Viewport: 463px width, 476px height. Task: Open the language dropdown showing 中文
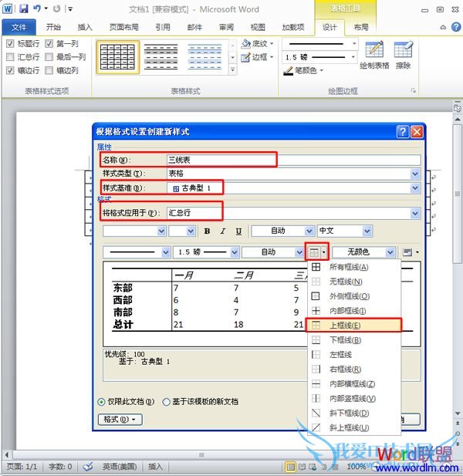click(x=367, y=231)
